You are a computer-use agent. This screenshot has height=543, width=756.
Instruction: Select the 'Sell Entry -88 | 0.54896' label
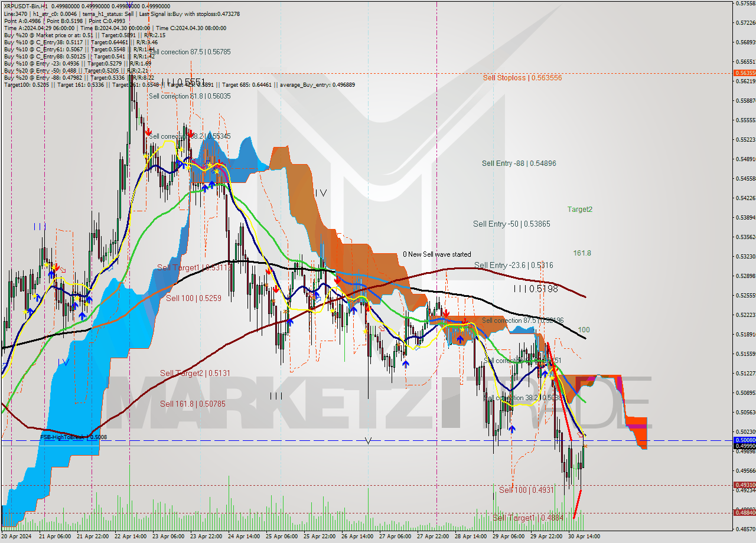519,163
